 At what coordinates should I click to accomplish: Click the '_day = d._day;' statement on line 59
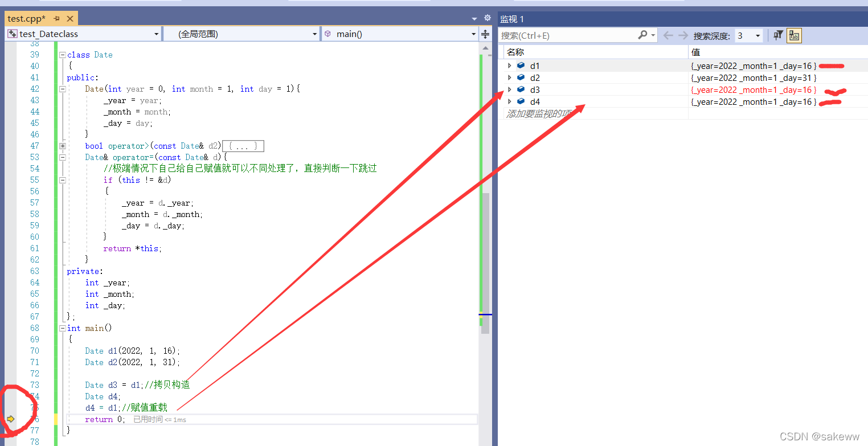[153, 226]
